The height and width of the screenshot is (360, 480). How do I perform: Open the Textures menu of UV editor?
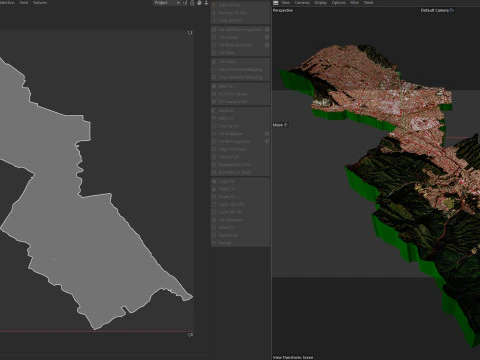tap(40, 3)
